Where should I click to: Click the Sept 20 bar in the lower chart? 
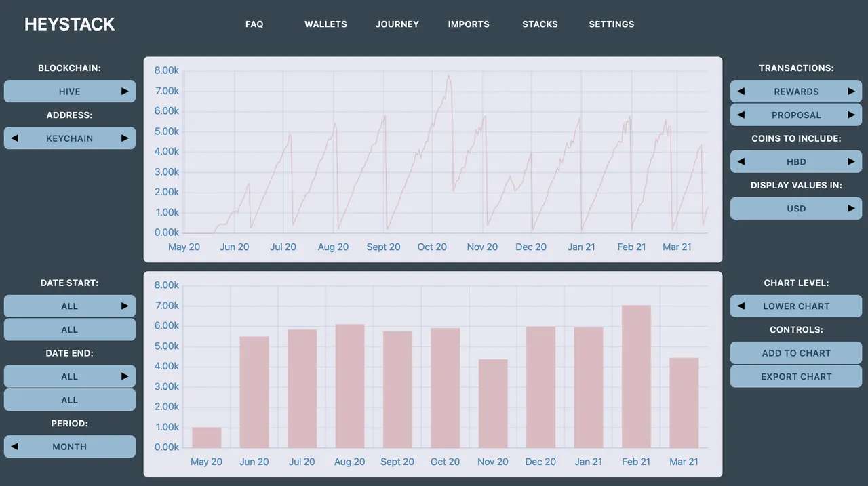[x=397, y=390]
